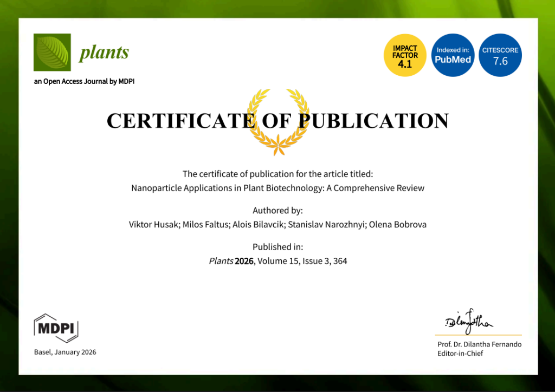555x392 pixels.
Task: Click the author name Viktor Husak
Action: click(153, 225)
